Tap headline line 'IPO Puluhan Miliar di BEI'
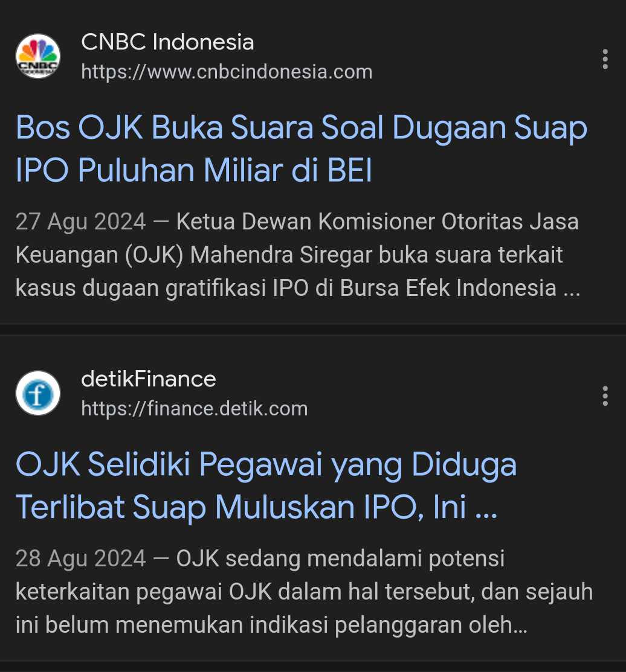Image resolution: width=626 pixels, height=672 pixels. (x=193, y=171)
